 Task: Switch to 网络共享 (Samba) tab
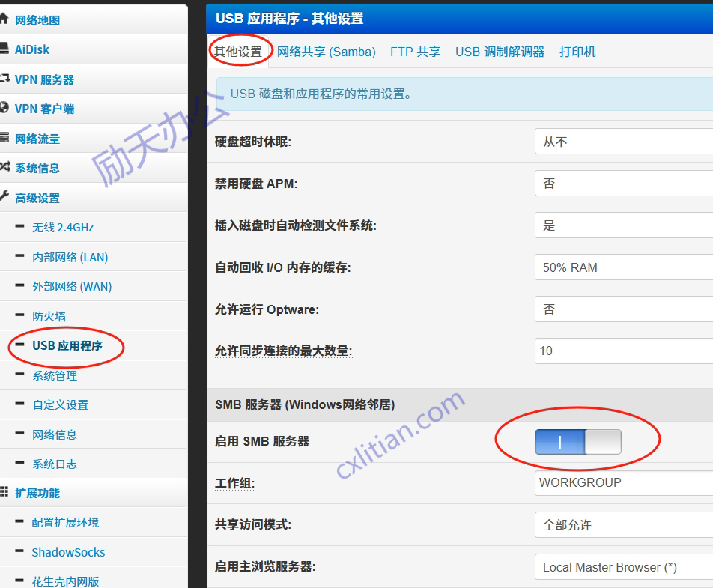[326, 52]
